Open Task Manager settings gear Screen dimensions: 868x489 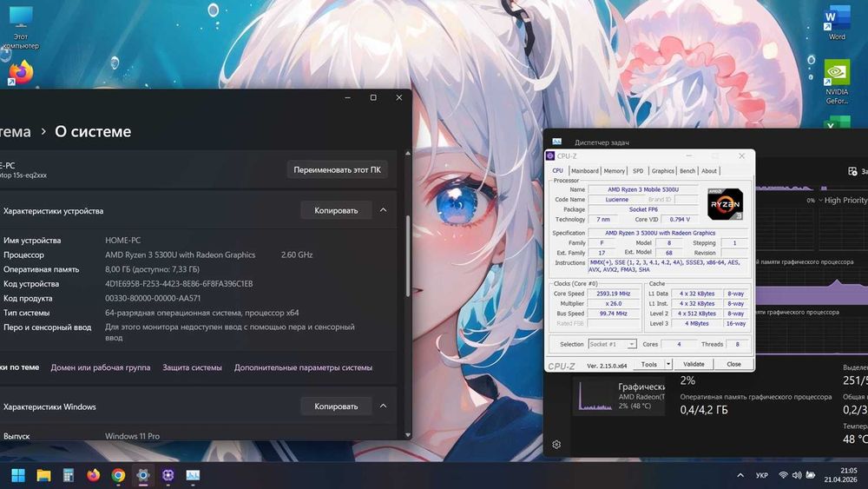556,444
